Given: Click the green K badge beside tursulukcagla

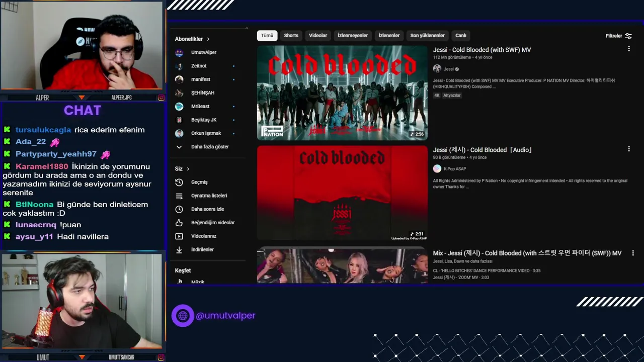Looking at the screenshot, I should 7,130.
